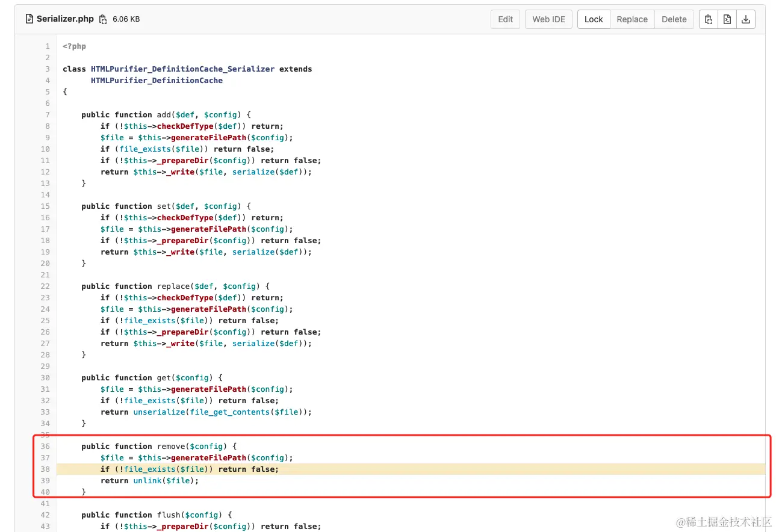Click the 'return unlink($file);' statement
776x532 pixels.
click(149, 481)
